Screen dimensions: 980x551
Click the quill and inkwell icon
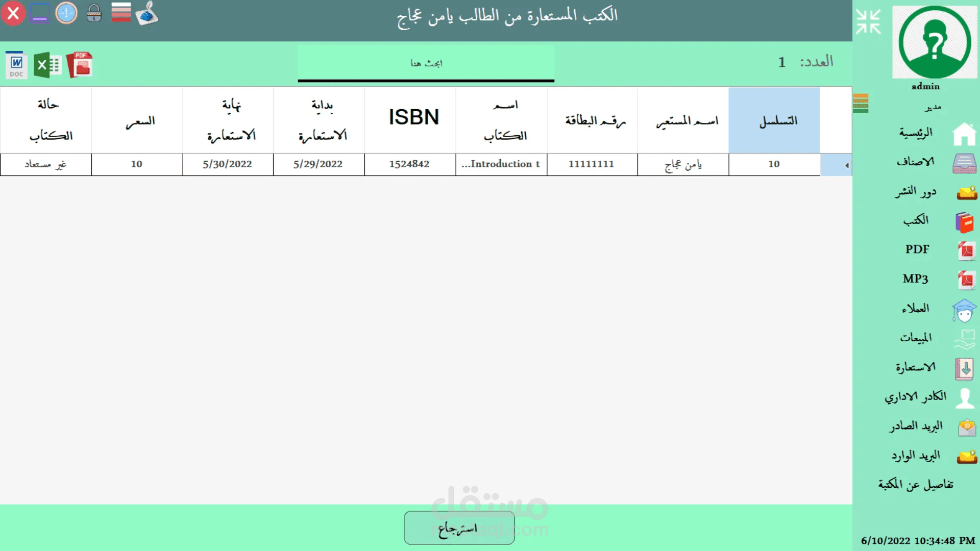(147, 13)
